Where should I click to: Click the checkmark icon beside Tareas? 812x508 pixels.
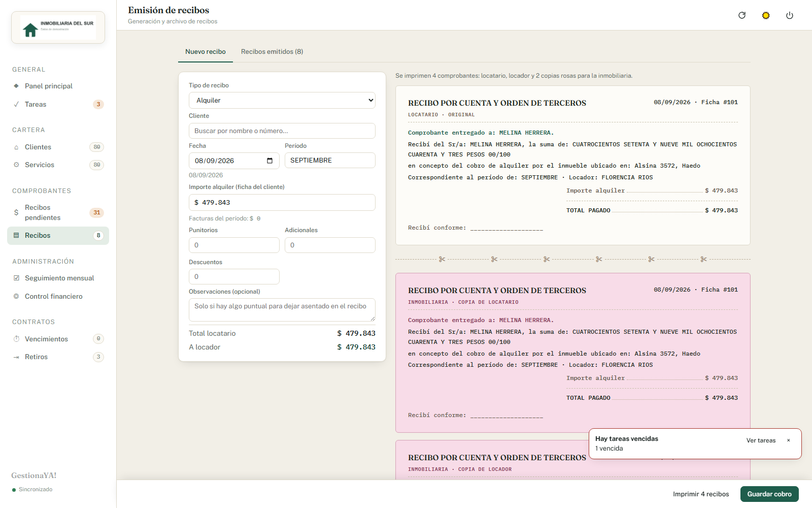tap(16, 104)
